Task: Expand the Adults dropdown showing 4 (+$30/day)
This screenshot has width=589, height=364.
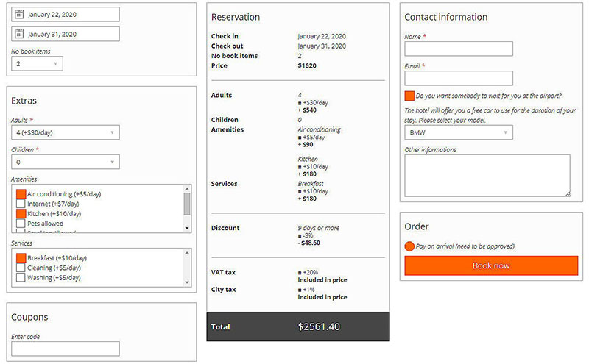Action: pyautogui.click(x=66, y=132)
